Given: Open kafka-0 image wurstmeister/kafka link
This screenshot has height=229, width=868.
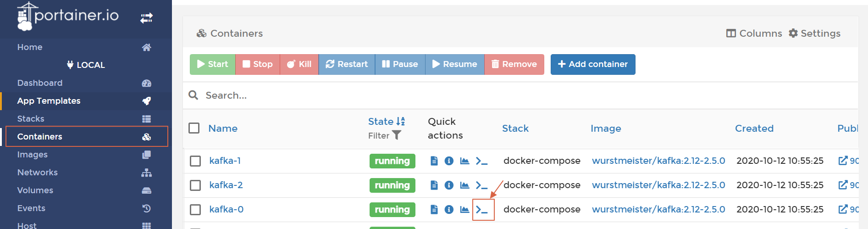Looking at the screenshot, I should point(658,209).
